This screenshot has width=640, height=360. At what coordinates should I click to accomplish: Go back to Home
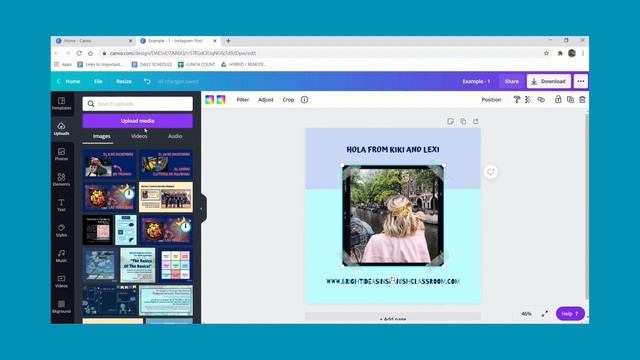(x=69, y=81)
